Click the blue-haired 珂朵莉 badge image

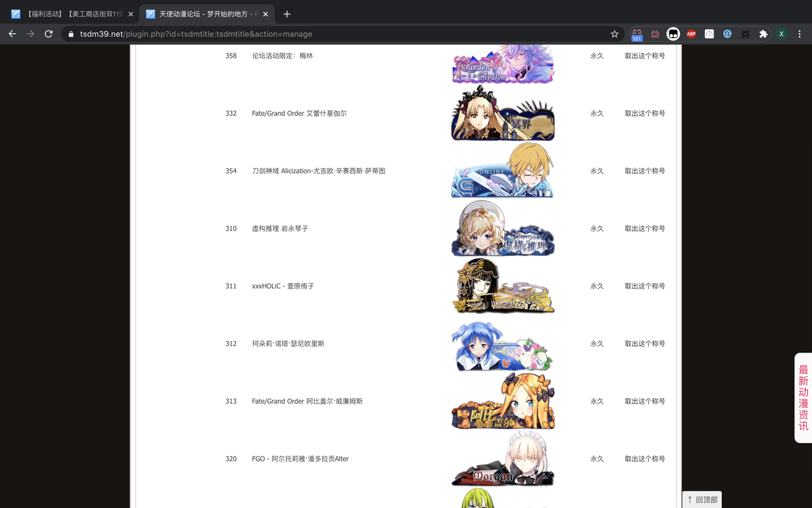(x=503, y=346)
